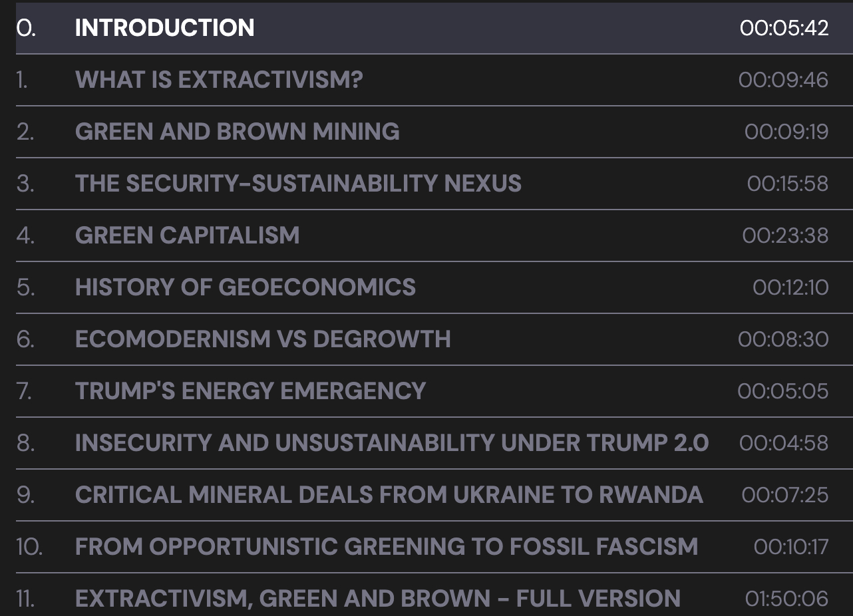
Task: Click the 00:15:58 duration label
Action: (x=787, y=184)
